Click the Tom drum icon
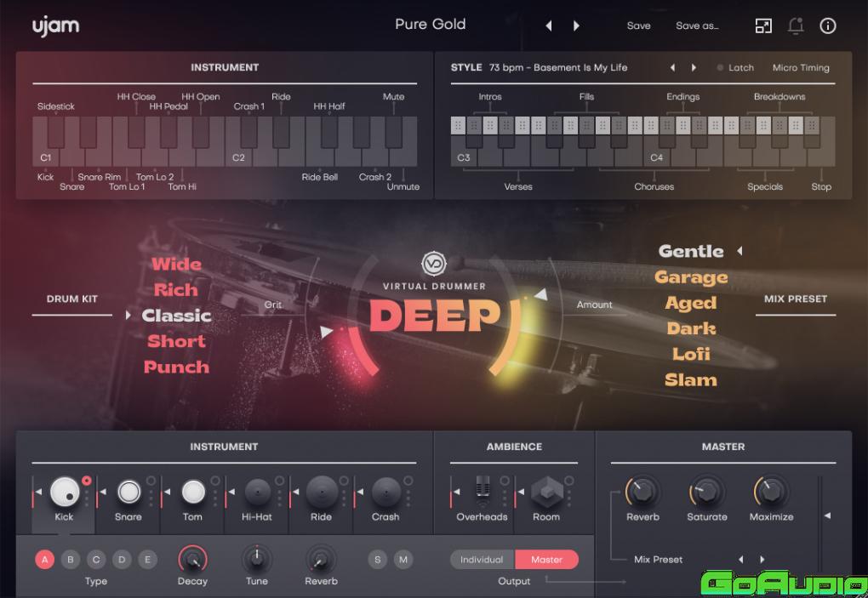 193,491
